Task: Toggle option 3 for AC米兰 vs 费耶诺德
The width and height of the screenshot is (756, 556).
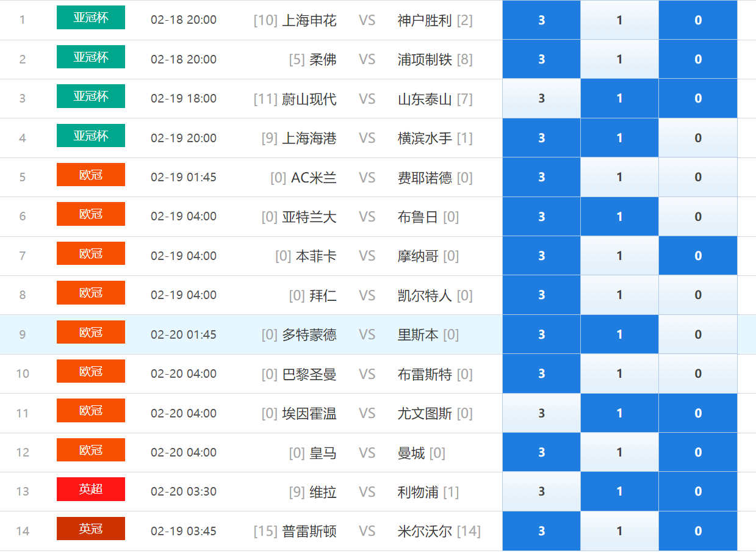Action: pos(541,177)
